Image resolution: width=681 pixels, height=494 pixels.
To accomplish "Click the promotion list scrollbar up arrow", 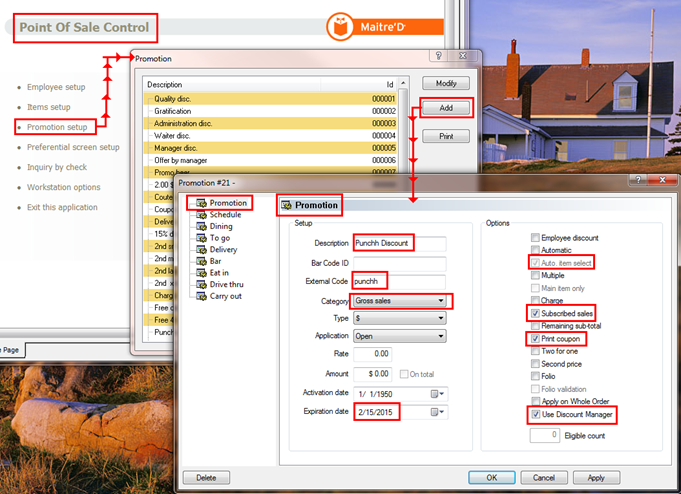I will click(403, 83).
